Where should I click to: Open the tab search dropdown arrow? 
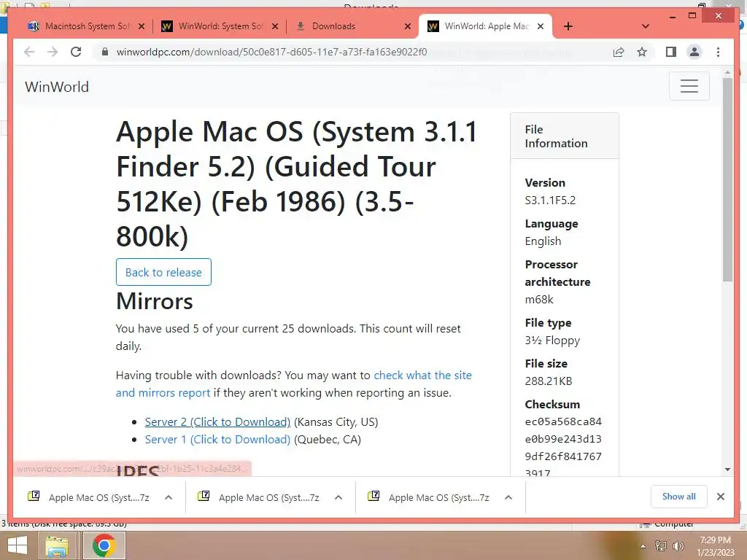[x=646, y=26]
